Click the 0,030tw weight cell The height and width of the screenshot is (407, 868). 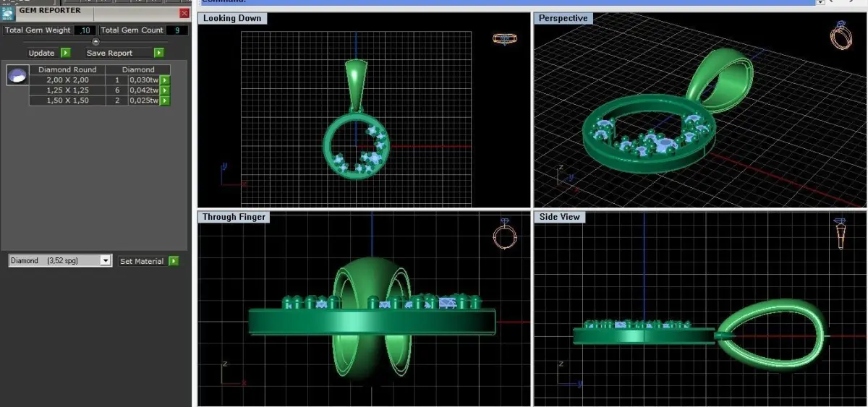(x=143, y=80)
